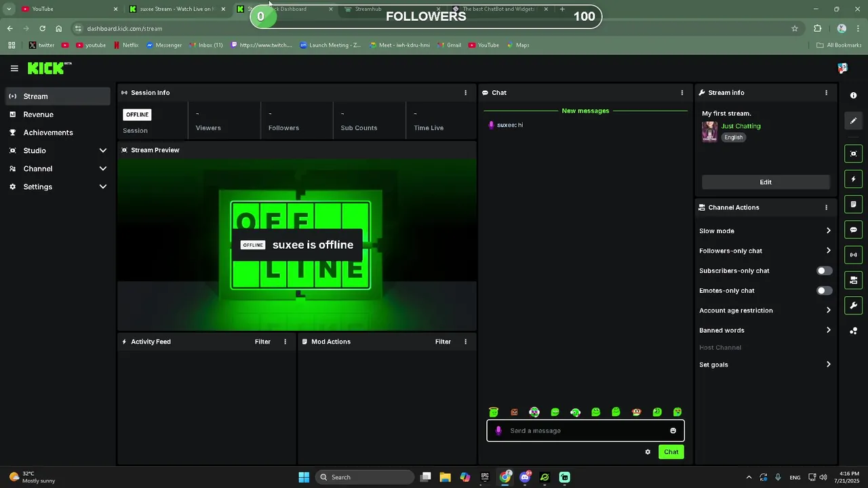This screenshot has height=488, width=868.
Task: Click the wrench icon in right sidebar
Action: 853,306
